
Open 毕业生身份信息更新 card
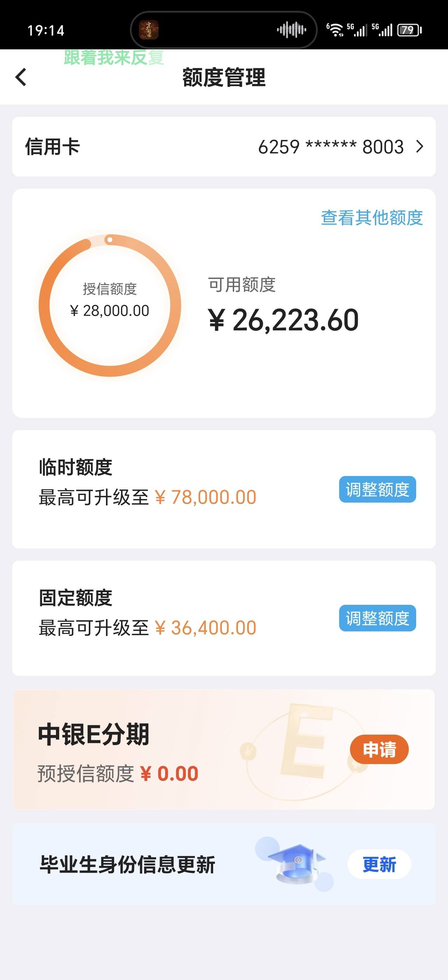[224, 864]
